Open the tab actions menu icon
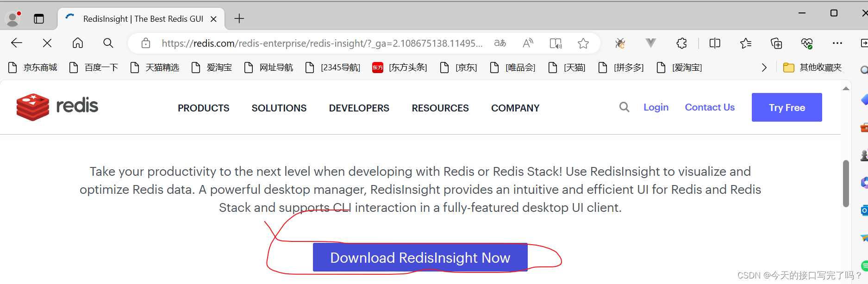This screenshot has height=284, width=868. click(39, 19)
